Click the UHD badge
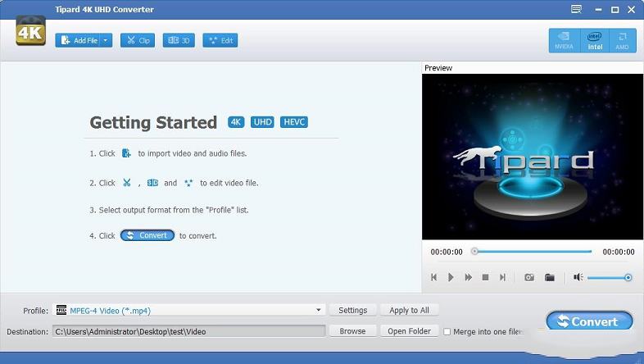 (262, 122)
